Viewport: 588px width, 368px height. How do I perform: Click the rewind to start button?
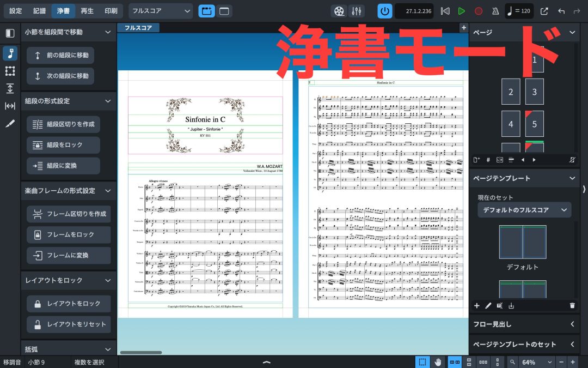pyautogui.click(x=445, y=11)
